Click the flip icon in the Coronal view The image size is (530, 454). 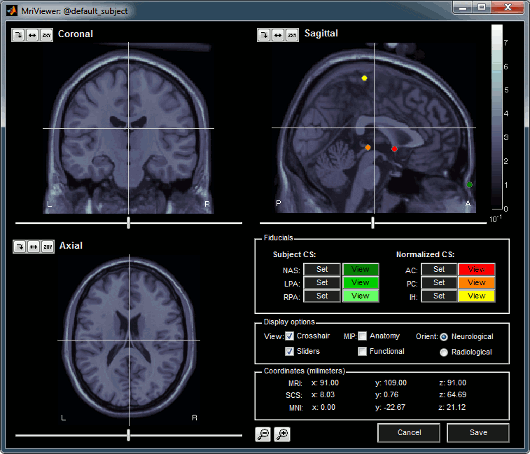pos(32,35)
